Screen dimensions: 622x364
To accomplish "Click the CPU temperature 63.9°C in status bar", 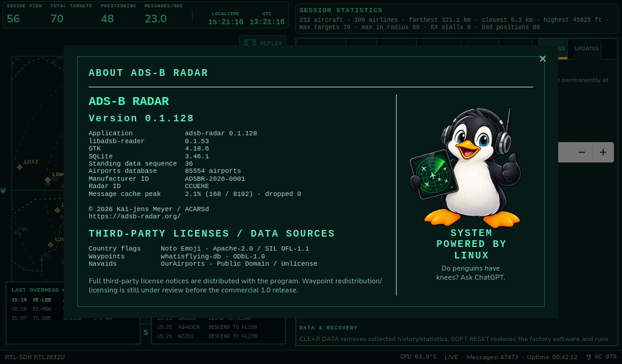I will pos(418,357).
